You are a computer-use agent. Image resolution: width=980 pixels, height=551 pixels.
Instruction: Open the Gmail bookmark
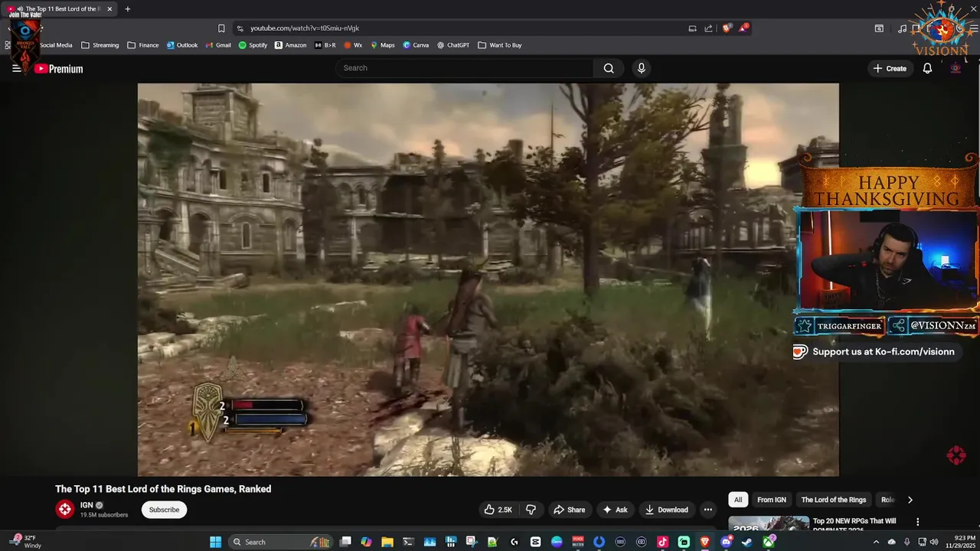[218, 45]
